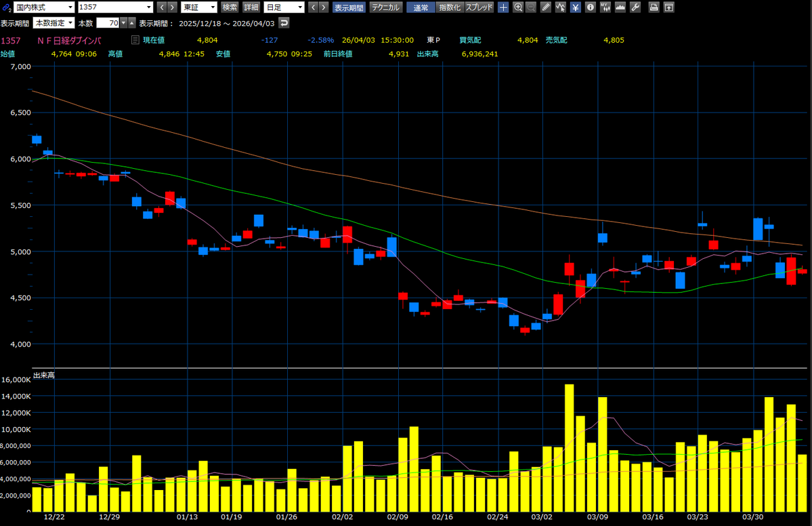This screenshot has width=812, height=526.
Task: Click the ＮＦ日経ダブインバ stock name
Action: [69, 41]
